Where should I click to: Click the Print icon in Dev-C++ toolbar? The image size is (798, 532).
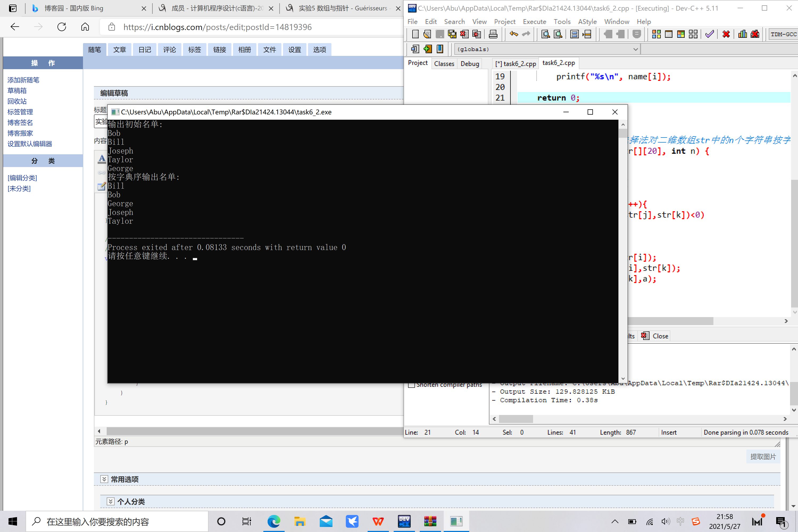[x=493, y=34]
